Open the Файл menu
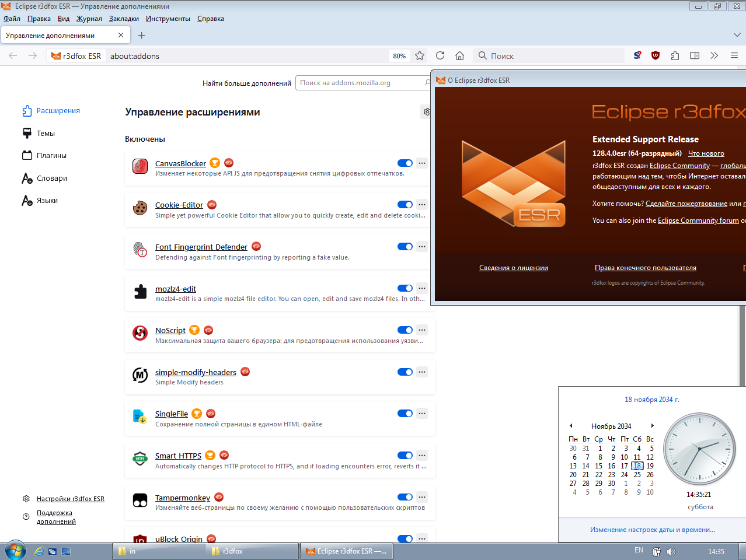Screen dimensions: 746x560 (12, 19)
